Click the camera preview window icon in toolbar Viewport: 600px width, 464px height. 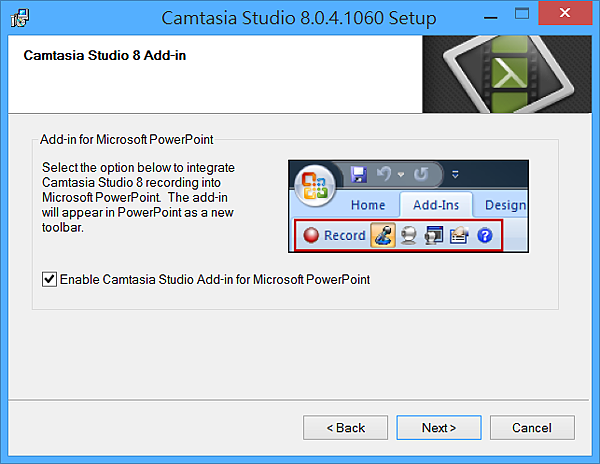tap(434, 235)
